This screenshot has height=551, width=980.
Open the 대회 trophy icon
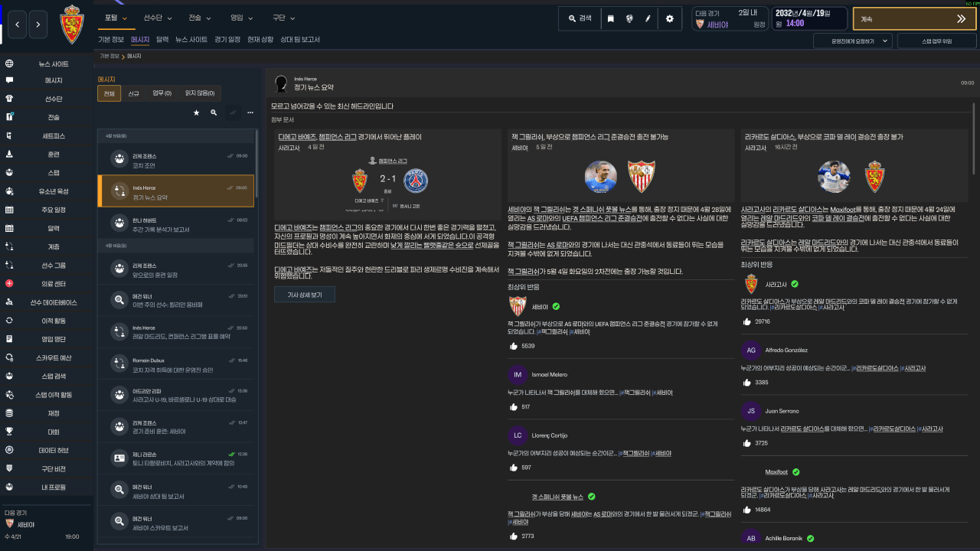[9, 432]
